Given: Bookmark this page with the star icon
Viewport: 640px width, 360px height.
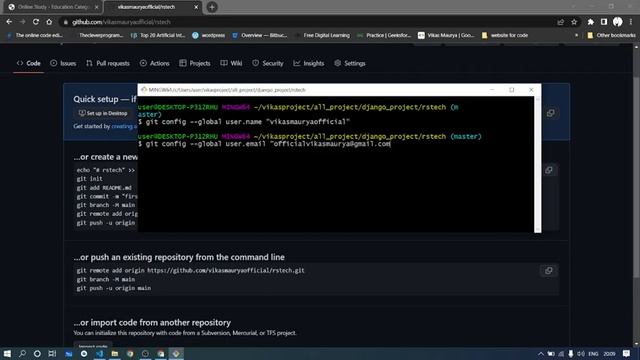Looking at the screenshot, I should point(574,22).
